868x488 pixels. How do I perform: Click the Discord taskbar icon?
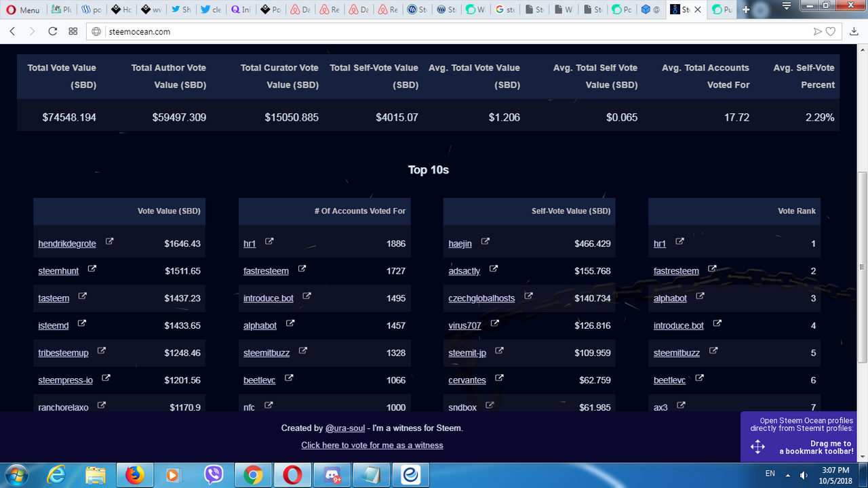pos(332,474)
